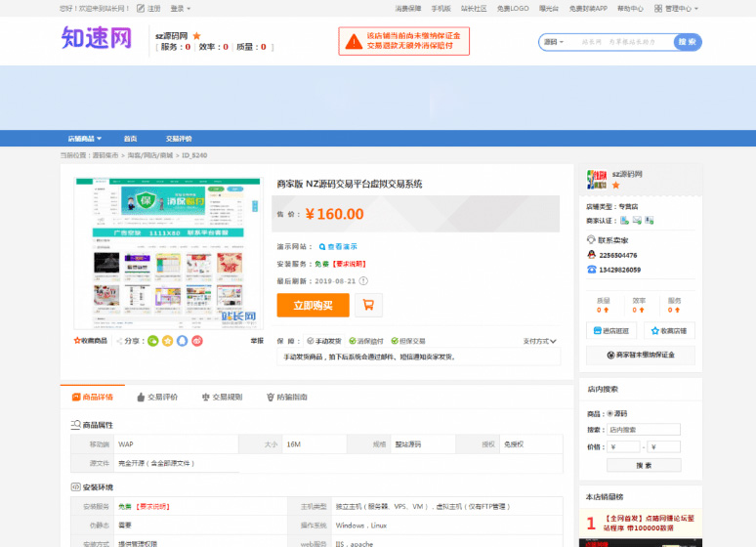Select the 首页 navigation tab
The height and width of the screenshot is (547, 756).
130,139
